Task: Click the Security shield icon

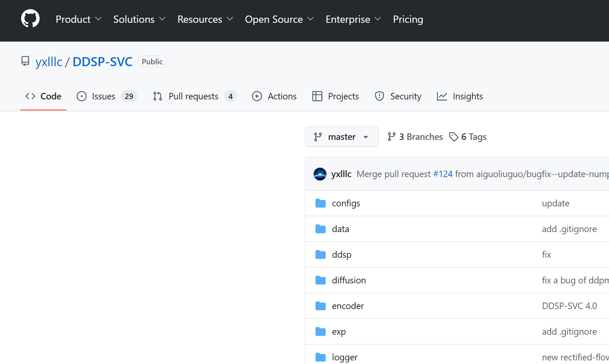Action: point(379,96)
